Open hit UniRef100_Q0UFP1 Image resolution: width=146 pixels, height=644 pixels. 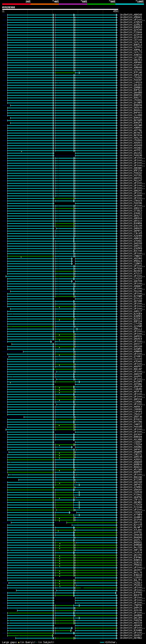[131, 376]
